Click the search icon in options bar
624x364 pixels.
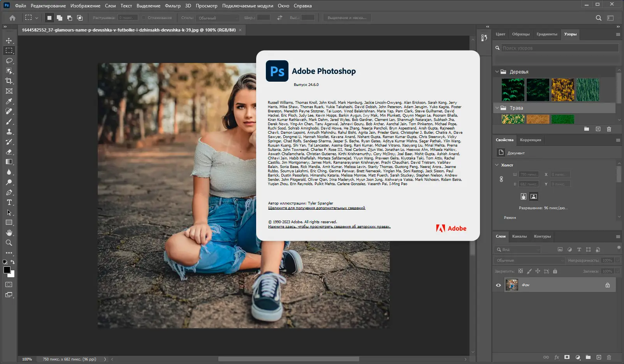tap(598, 18)
